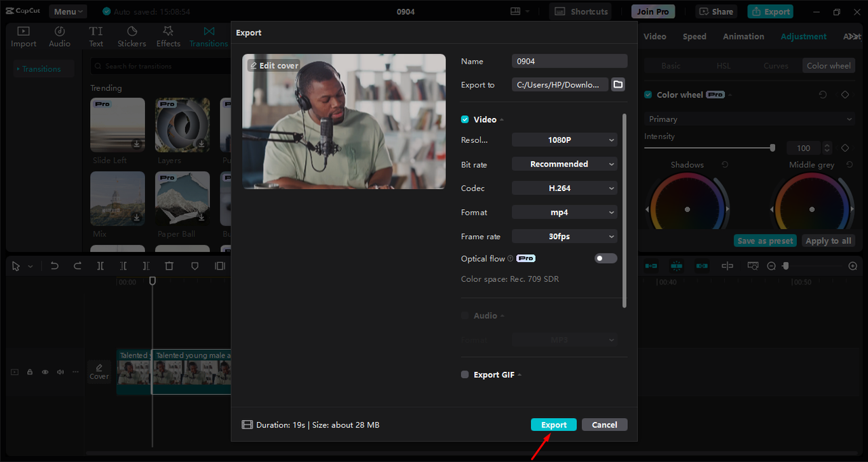Click the delete left trim icon
868x462 pixels.
tap(123, 266)
